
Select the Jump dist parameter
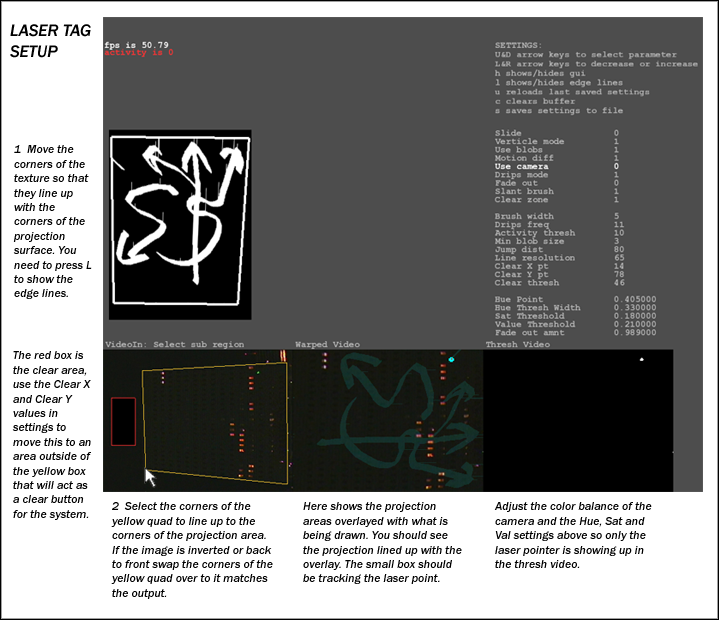click(x=559, y=249)
